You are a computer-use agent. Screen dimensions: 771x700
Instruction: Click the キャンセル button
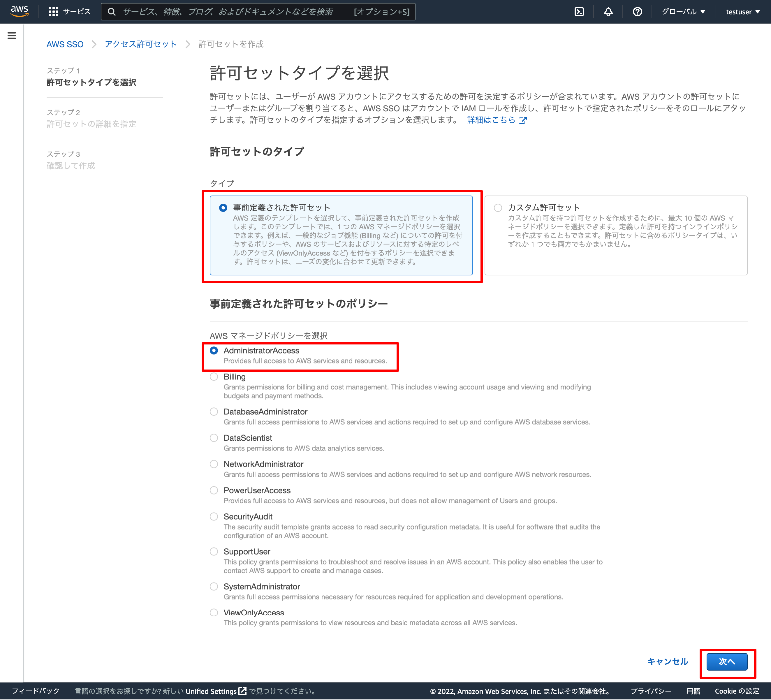point(667,662)
